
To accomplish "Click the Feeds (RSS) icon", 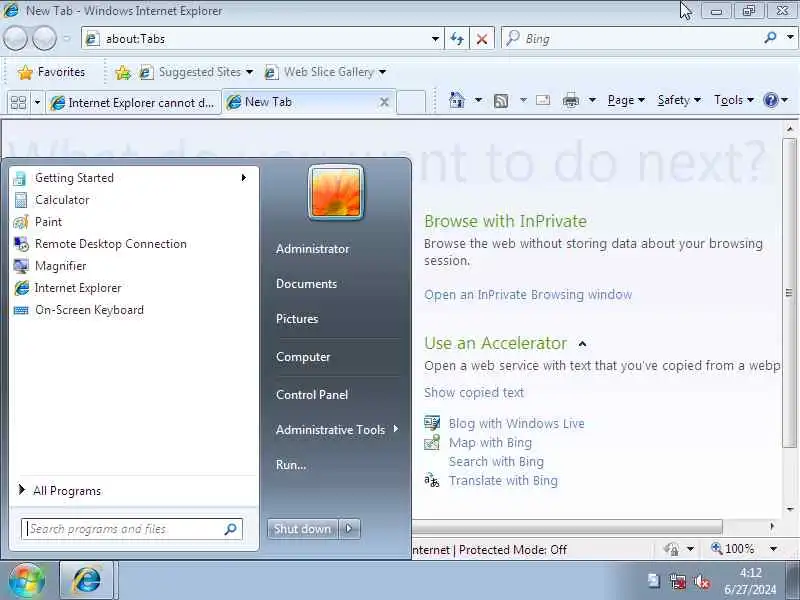I will (501, 101).
